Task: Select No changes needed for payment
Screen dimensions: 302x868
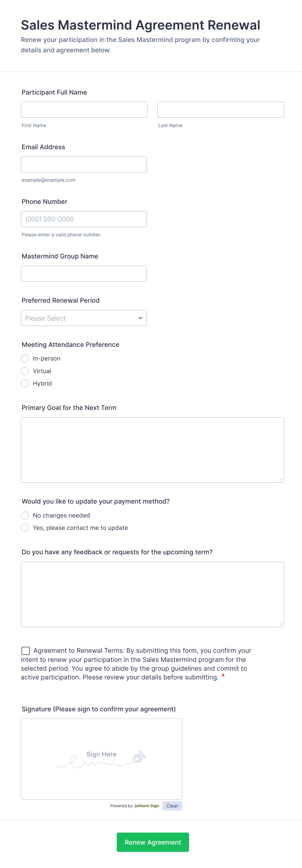Action: [25, 515]
